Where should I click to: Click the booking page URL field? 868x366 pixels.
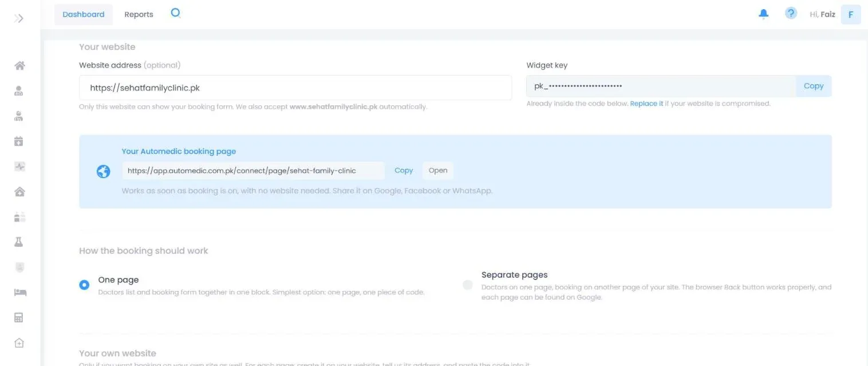pyautogui.click(x=253, y=171)
